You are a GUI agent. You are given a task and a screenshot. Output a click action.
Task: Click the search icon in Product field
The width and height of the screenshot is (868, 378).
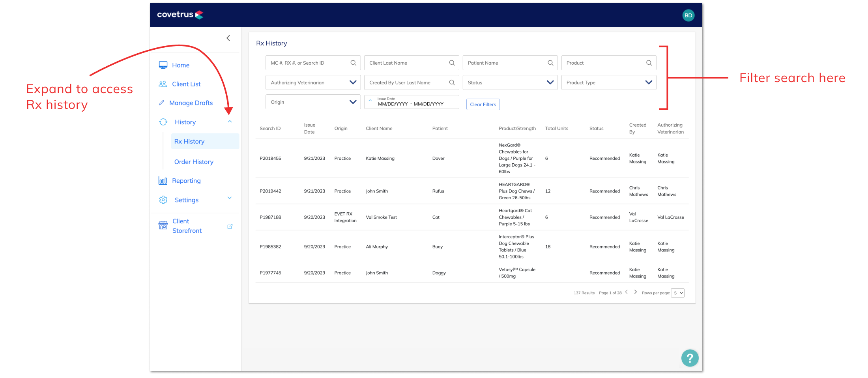point(649,63)
